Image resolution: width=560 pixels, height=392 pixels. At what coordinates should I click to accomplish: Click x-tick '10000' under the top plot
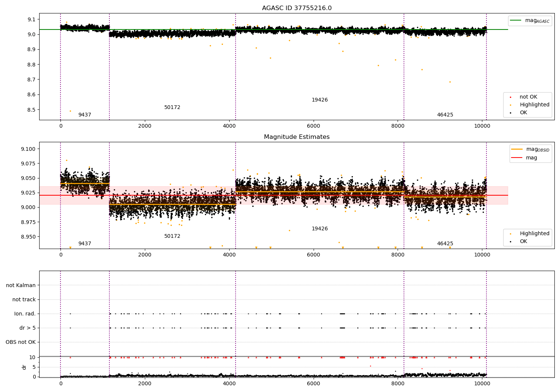(482, 126)
